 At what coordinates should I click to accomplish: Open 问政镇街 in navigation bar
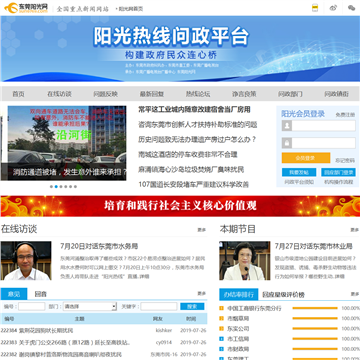337,94
